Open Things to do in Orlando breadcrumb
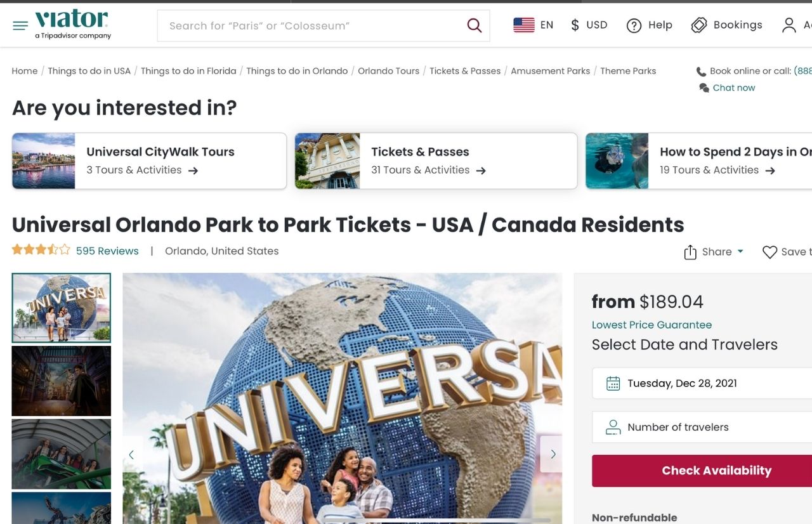This screenshot has width=812, height=524. coord(297,71)
